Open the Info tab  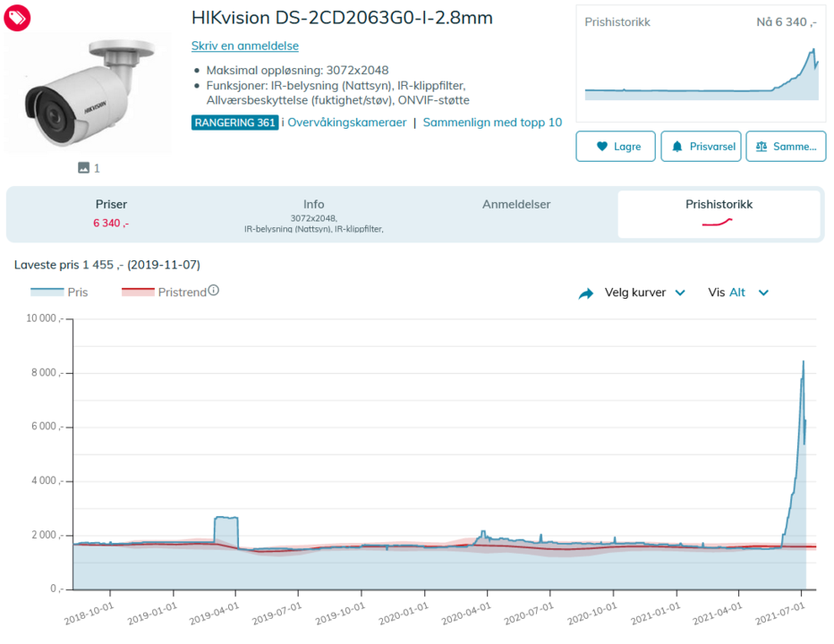pos(313,213)
